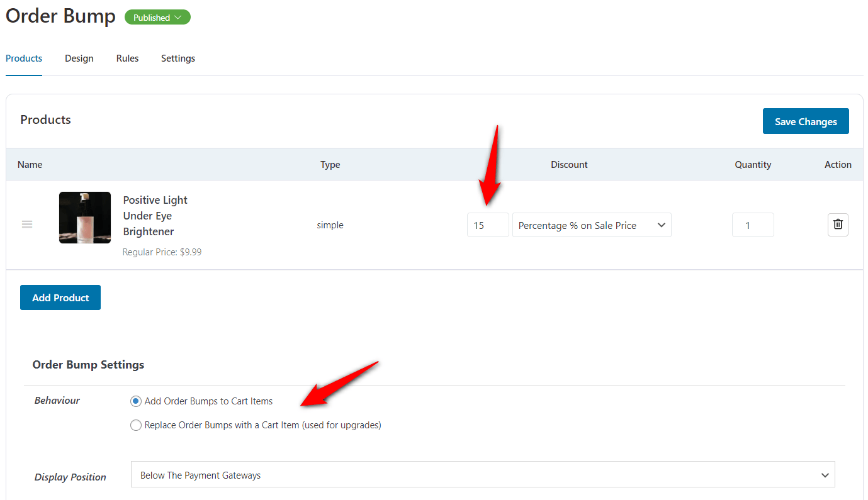Click the Action column header
Image resolution: width=868 pixels, height=500 pixels.
(838, 165)
